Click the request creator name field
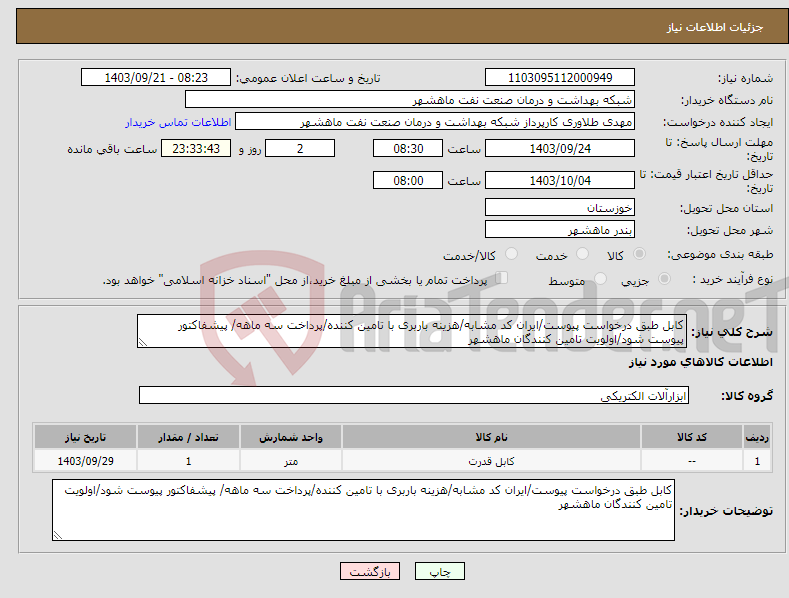Screen dimensions: 789x598 tap(435, 121)
